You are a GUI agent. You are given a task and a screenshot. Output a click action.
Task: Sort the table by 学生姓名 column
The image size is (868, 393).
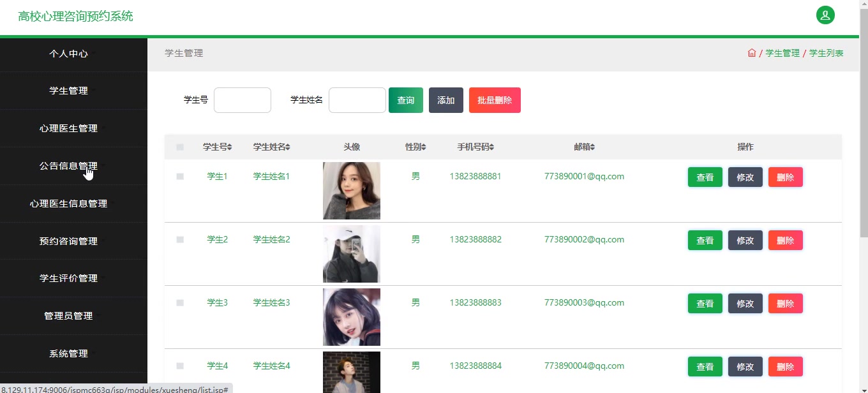(271, 147)
